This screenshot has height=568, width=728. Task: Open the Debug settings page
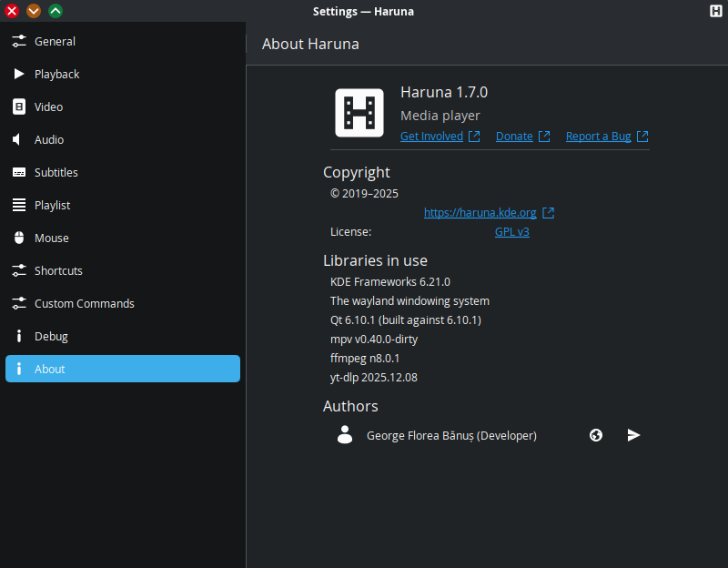(x=51, y=336)
